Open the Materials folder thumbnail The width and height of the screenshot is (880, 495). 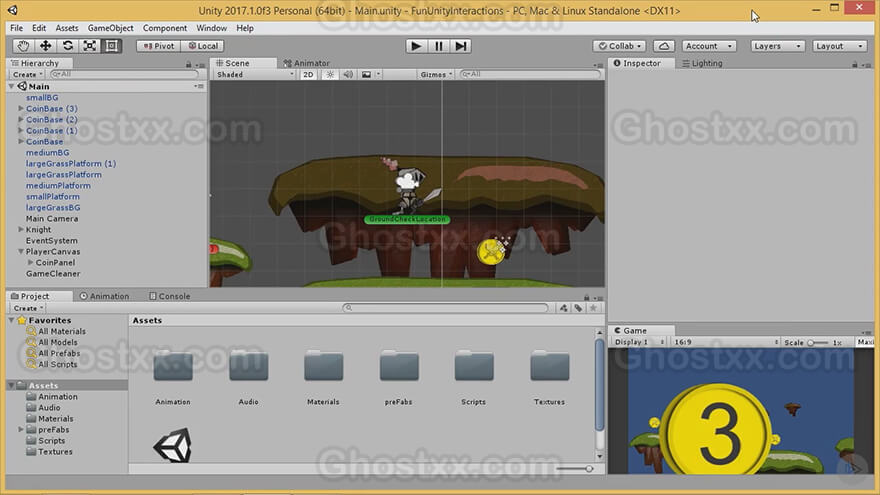pyautogui.click(x=323, y=366)
